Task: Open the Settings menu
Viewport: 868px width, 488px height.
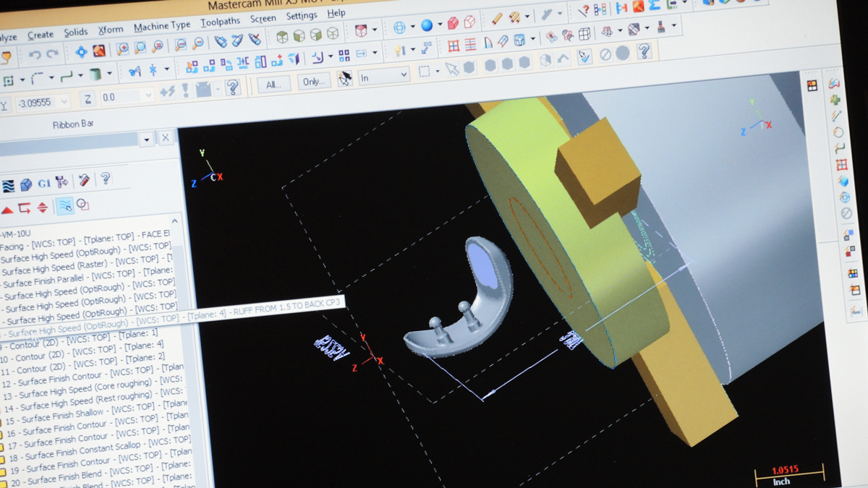Action: pos(302,14)
